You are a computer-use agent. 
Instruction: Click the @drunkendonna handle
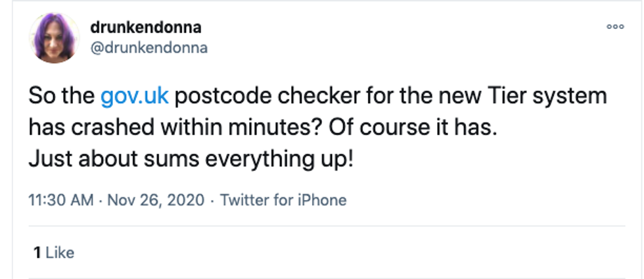pyautogui.click(x=149, y=47)
